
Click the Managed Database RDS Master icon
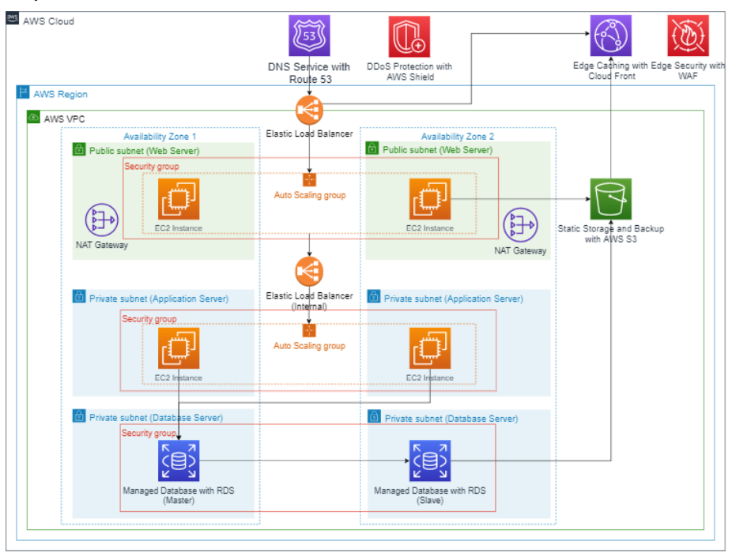coord(178,459)
